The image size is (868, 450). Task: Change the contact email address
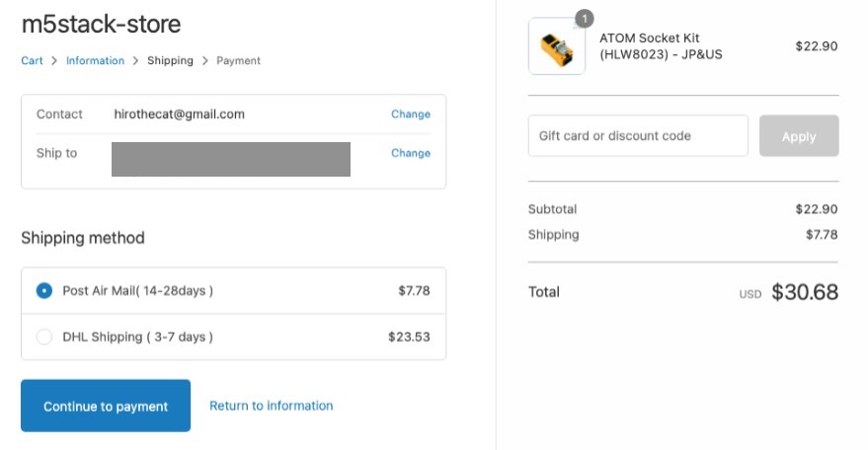[x=410, y=114]
